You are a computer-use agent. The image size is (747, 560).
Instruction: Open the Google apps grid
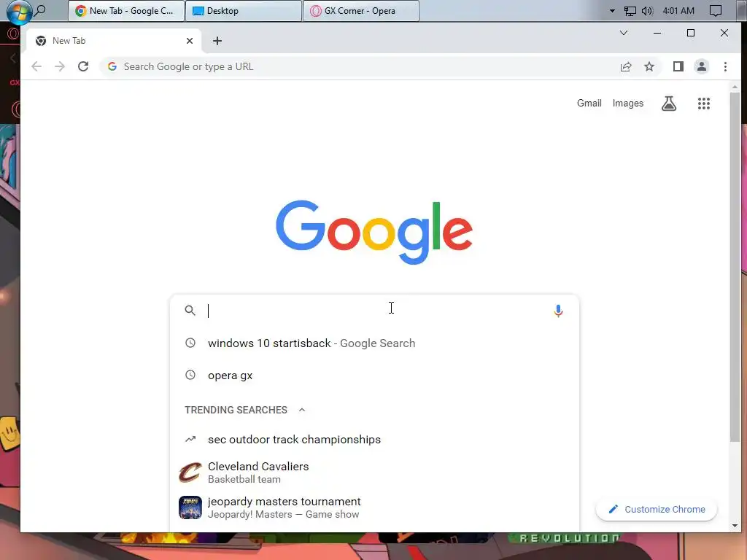click(x=704, y=104)
